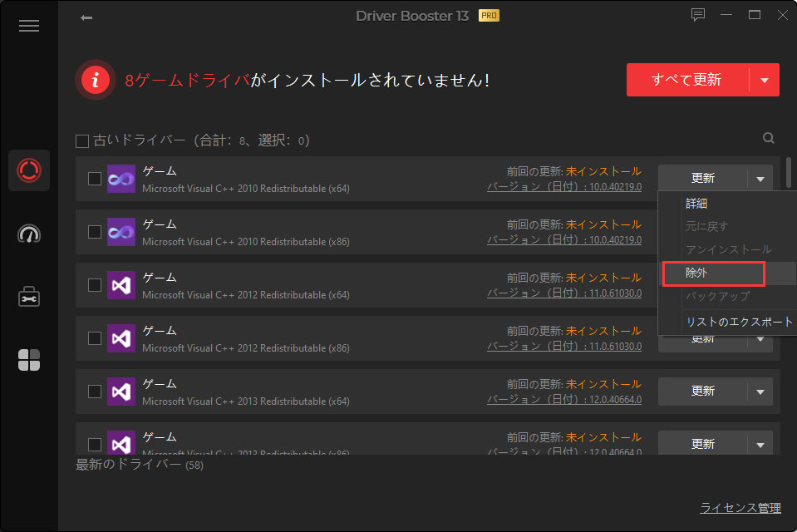This screenshot has height=532, width=797.
Task: Click icon of Visual C++ 2012 (x64)
Action: click(x=121, y=285)
